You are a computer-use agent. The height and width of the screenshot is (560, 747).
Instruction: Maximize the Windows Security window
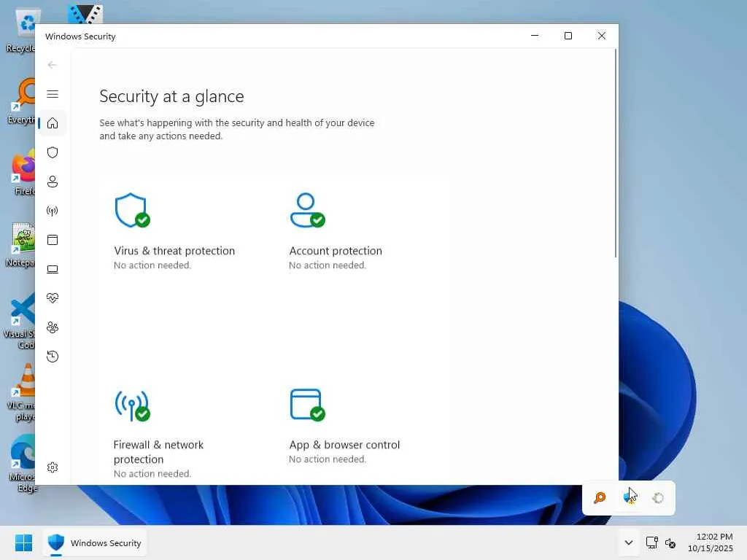(568, 36)
